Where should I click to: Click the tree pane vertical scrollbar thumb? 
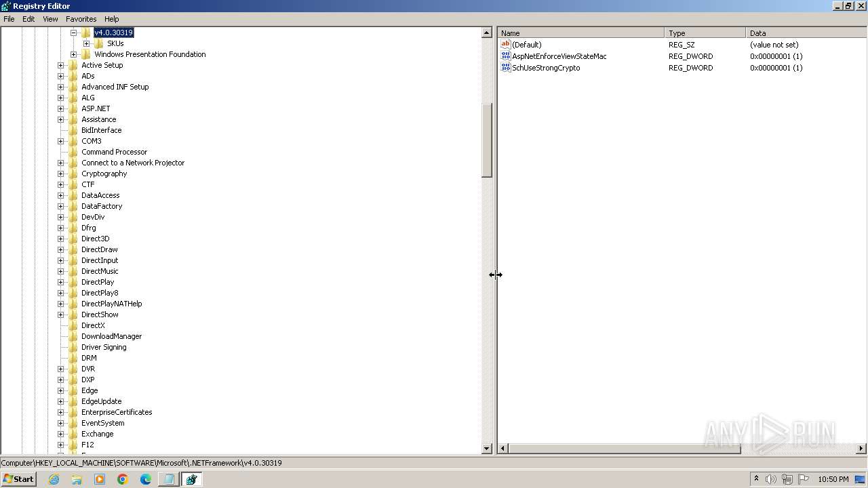486,140
